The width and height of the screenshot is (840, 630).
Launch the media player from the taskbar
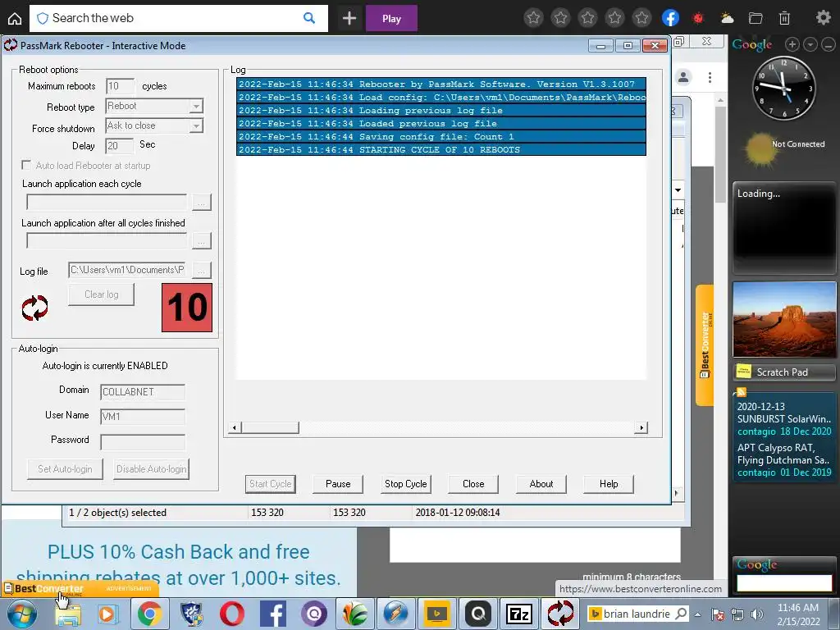(107, 614)
